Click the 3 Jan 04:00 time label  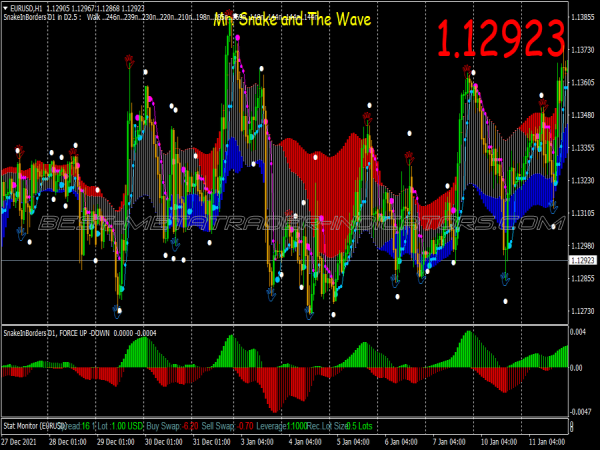click(257, 442)
